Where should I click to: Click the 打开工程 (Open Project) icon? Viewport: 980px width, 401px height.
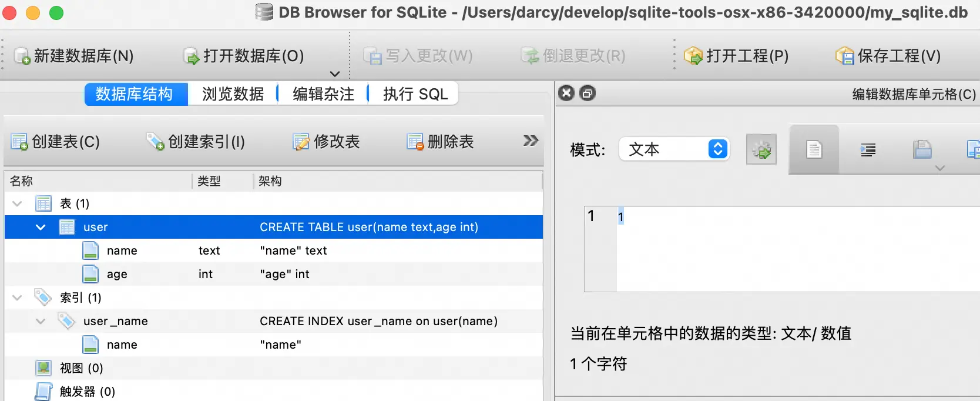693,56
